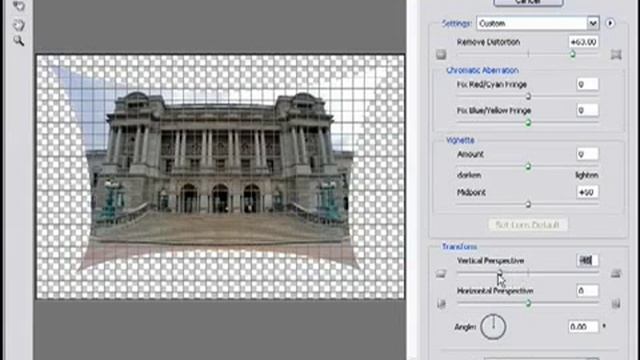The height and width of the screenshot is (360, 640).
Task: Click the Cancel button
Action: (528, 2)
